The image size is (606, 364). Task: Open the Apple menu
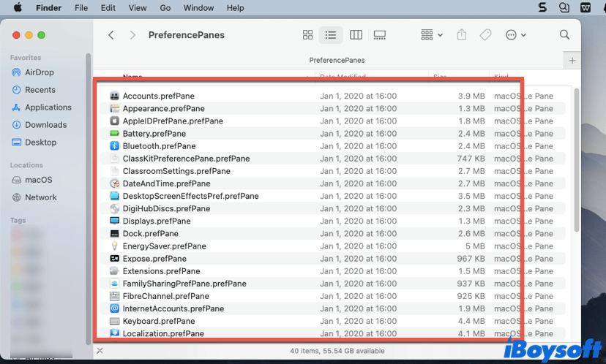pos(18,8)
